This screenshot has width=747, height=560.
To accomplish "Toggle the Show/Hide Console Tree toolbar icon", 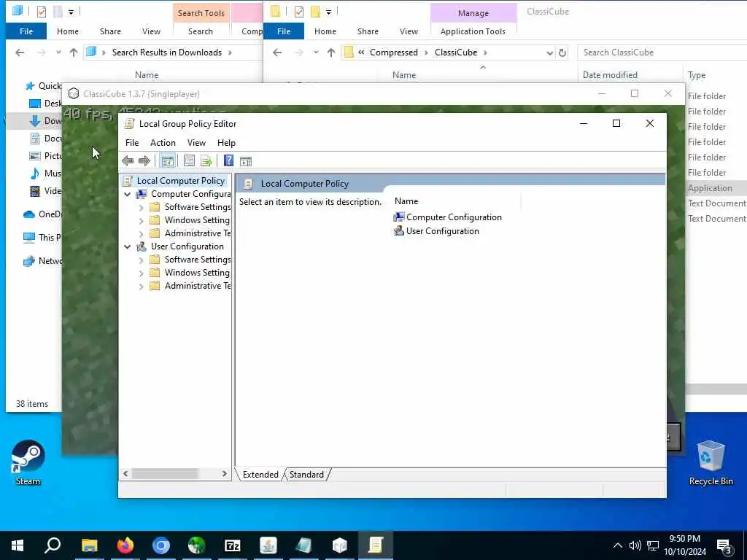I will click(167, 161).
